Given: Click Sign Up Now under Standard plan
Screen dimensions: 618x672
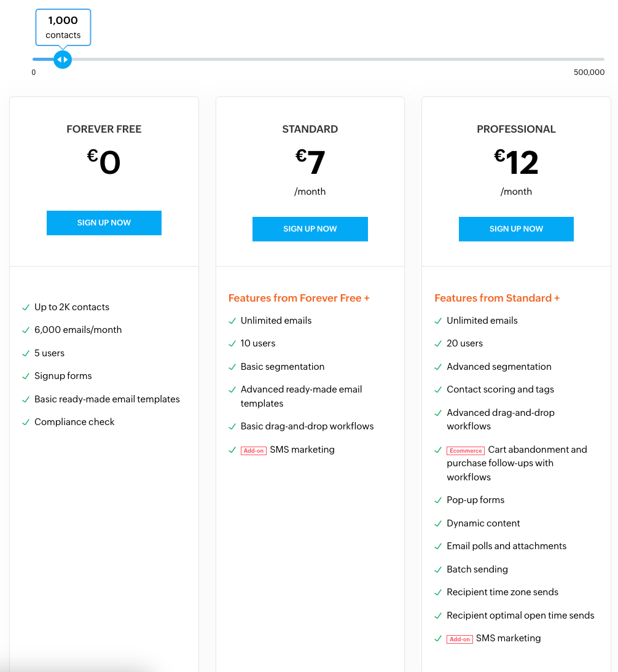Looking at the screenshot, I should point(310,229).
